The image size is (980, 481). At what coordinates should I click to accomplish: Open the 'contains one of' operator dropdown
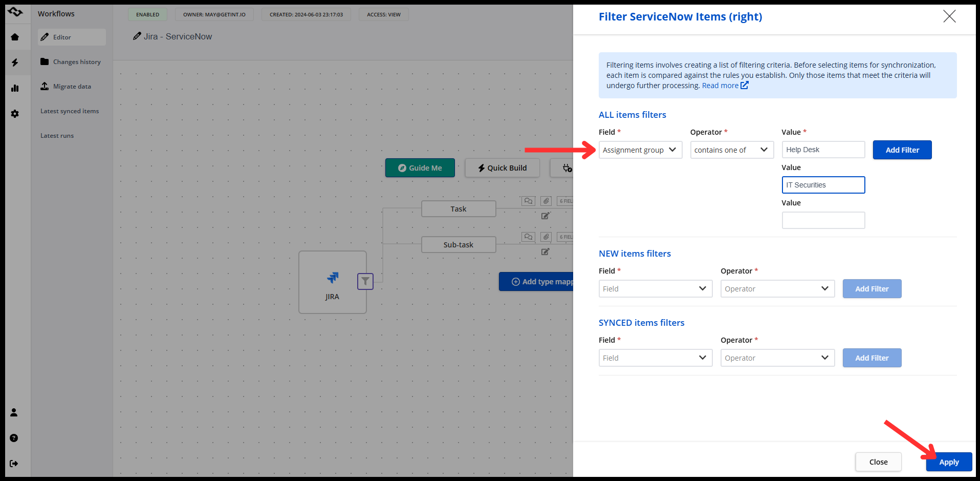click(x=731, y=150)
